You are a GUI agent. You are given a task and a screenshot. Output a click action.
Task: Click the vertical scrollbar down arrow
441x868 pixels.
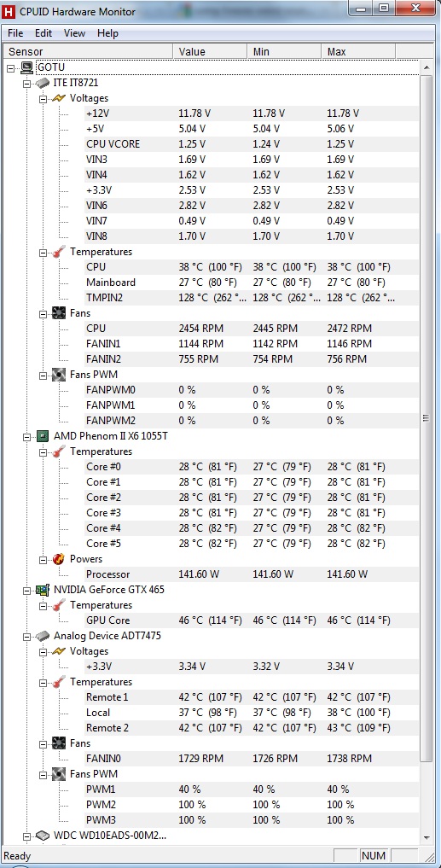pyautogui.click(x=426, y=837)
